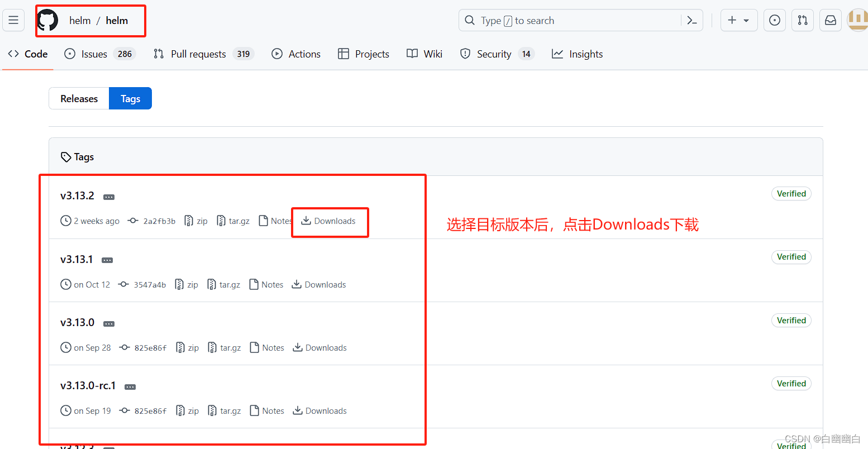868x449 pixels.
Task: Download zip for v3.13.0
Action: (187, 348)
